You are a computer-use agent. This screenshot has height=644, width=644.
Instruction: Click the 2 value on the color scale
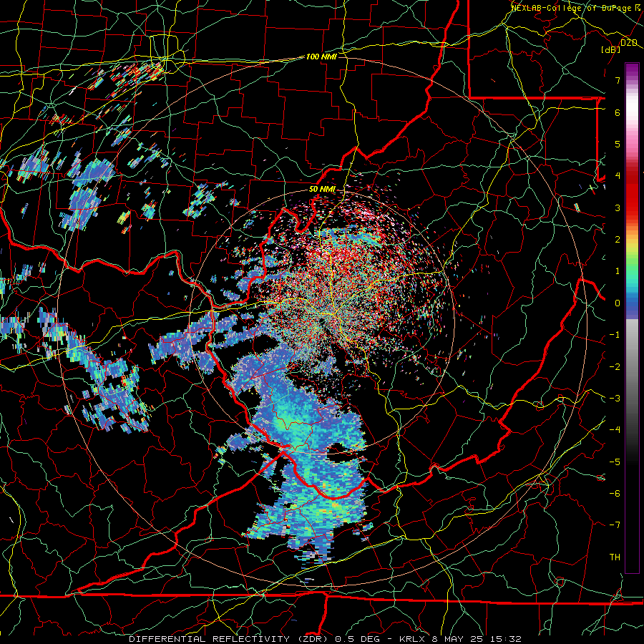(618, 240)
